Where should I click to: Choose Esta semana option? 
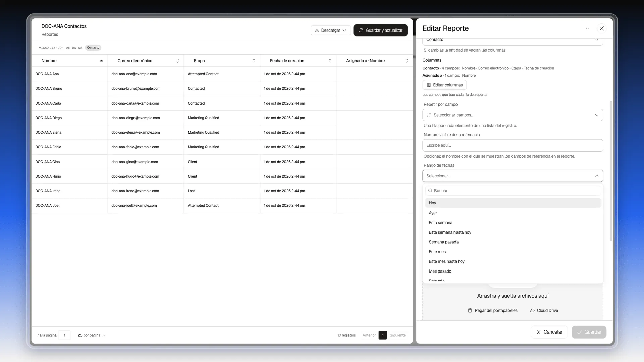(x=513, y=223)
